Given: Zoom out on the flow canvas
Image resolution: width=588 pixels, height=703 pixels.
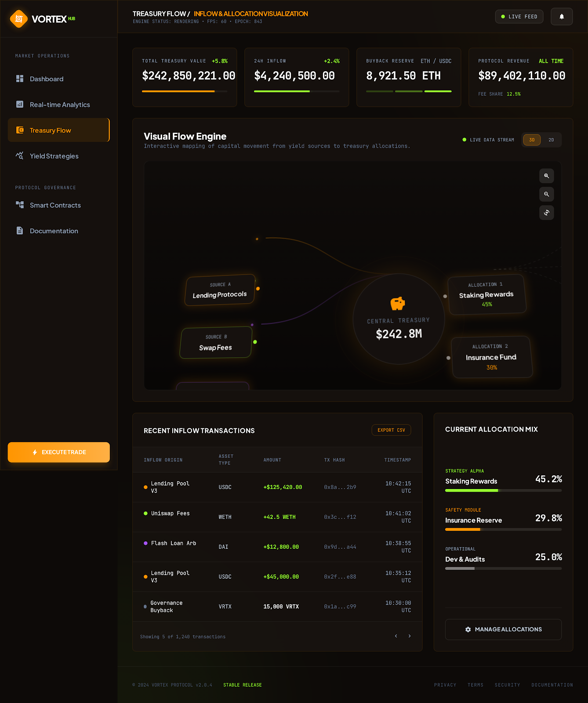Looking at the screenshot, I should point(547,194).
